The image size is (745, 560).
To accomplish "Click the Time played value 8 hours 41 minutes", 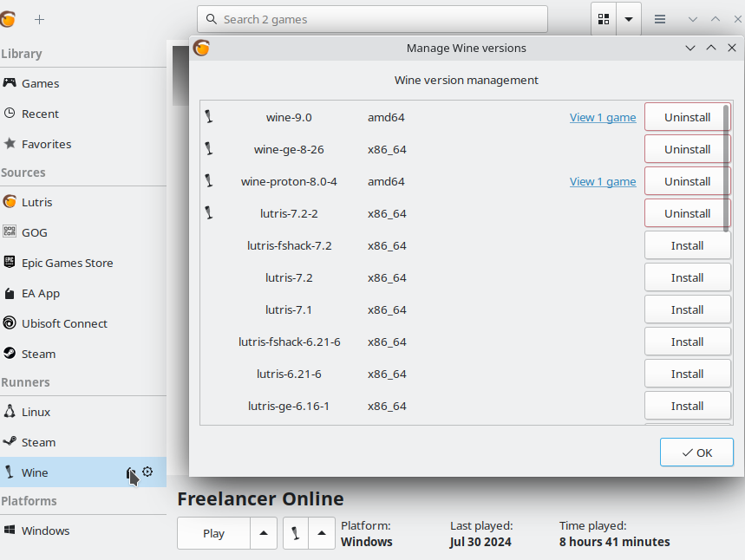I will 614,542.
